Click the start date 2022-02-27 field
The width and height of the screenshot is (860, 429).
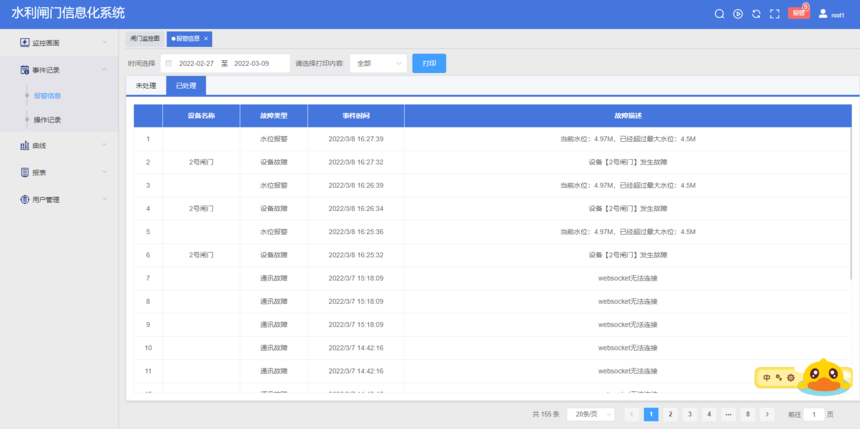coord(196,63)
